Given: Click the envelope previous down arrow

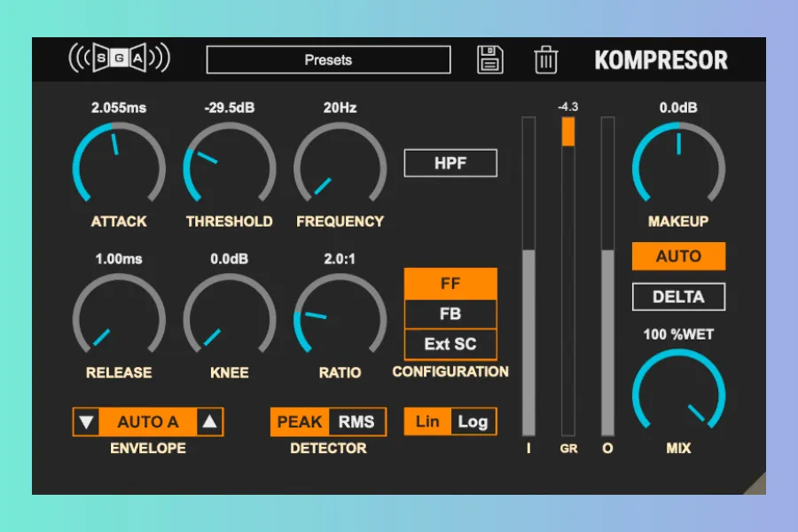Looking at the screenshot, I should click(x=86, y=422).
